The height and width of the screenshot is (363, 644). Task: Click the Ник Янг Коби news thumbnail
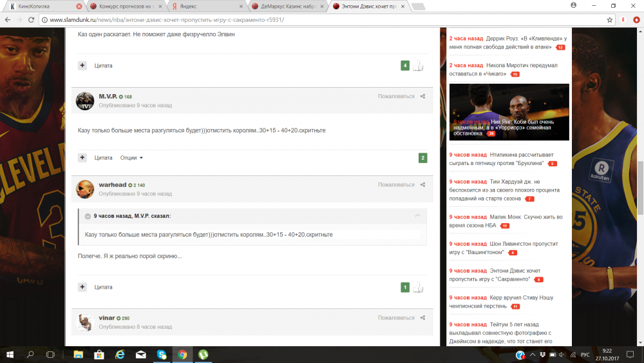coord(509,112)
